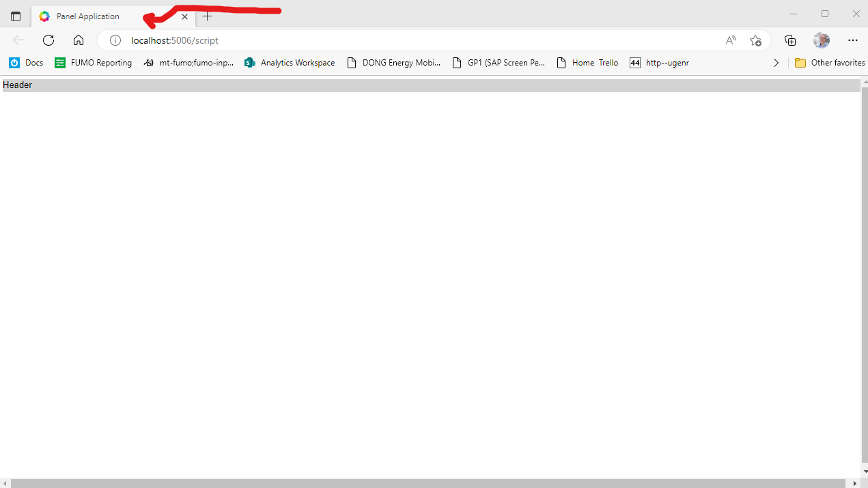Maximize the browser window

[825, 14]
